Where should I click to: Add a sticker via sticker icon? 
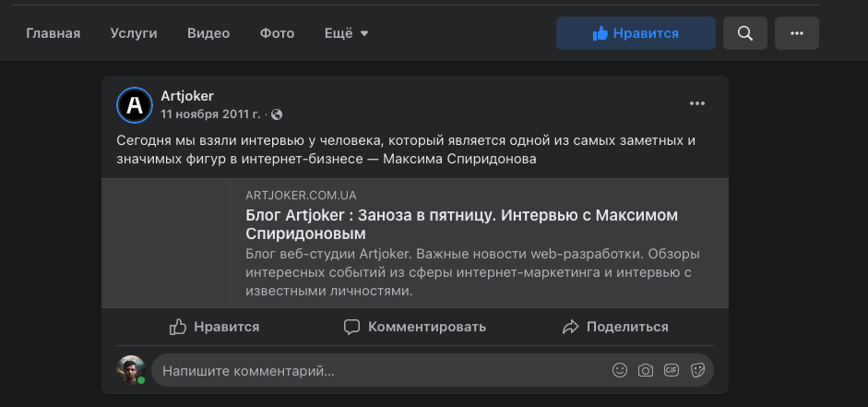click(697, 370)
